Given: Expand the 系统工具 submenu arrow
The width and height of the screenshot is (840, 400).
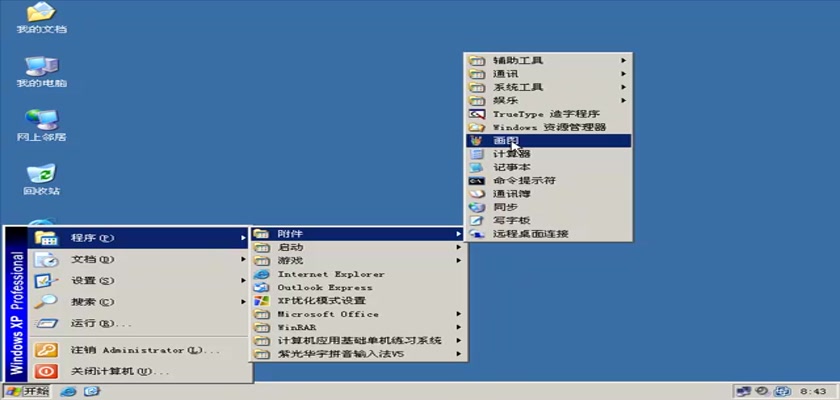Looking at the screenshot, I should tap(624, 87).
